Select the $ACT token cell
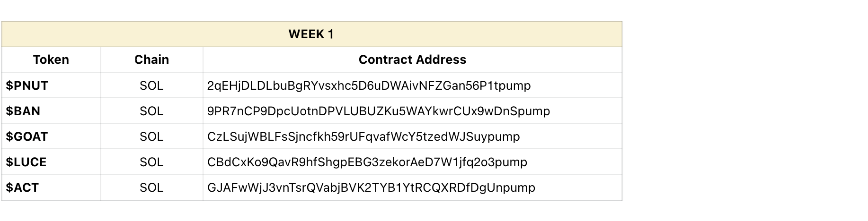Image resolution: width=868 pixels, height=221 pixels. tap(51, 187)
